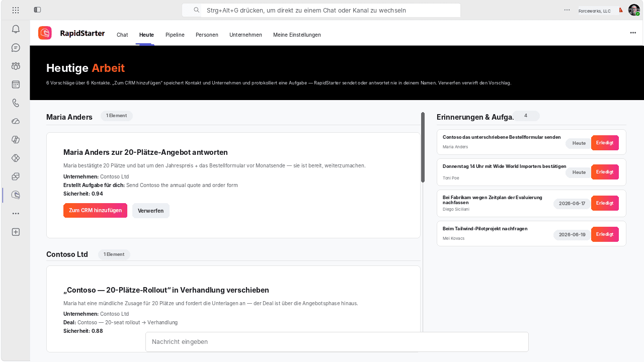The height and width of the screenshot is (362, 644).
Task: Open the Pipeline tab
Action: [175, 35]
